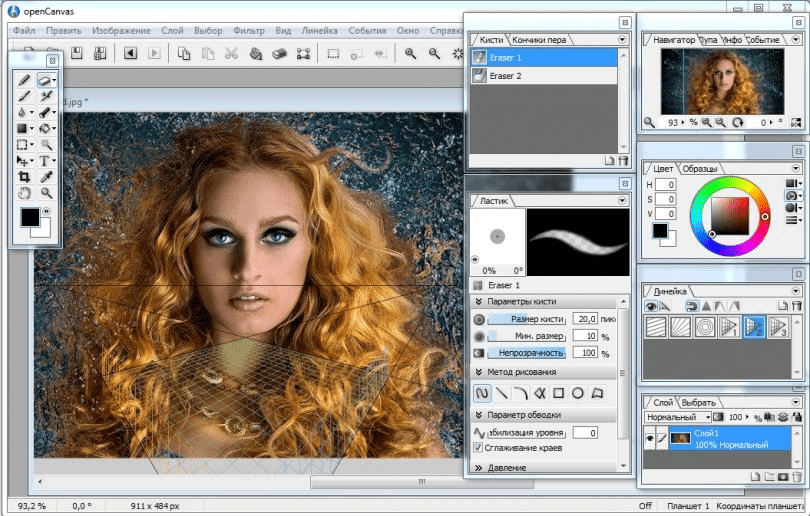Click the scissors Cut icon in the top toolbar

coord(233,53)
